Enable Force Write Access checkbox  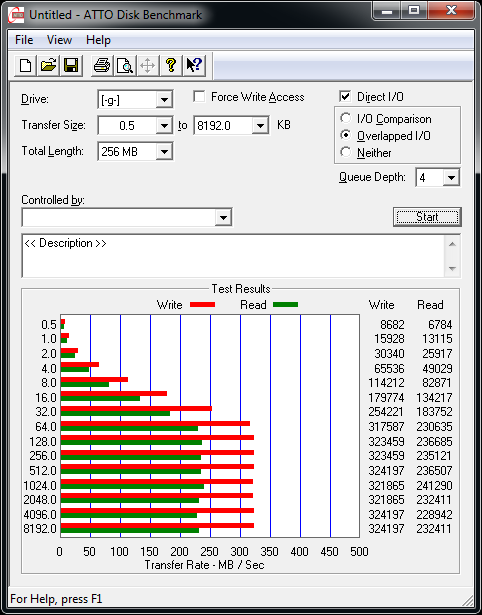point(199,97)
